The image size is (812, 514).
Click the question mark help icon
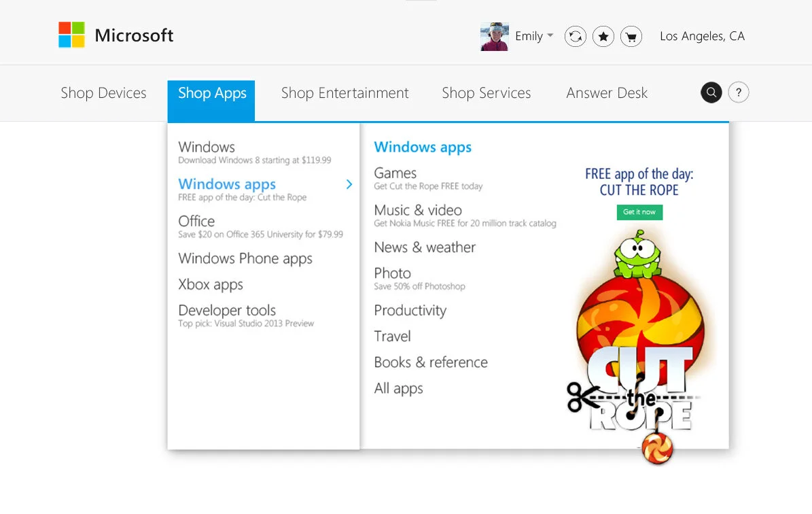click(739, 92)
